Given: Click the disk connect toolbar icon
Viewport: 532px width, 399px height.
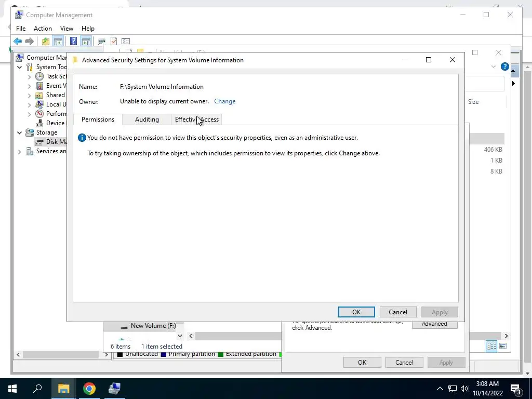Looking at the screenshot, I should 101,42.
